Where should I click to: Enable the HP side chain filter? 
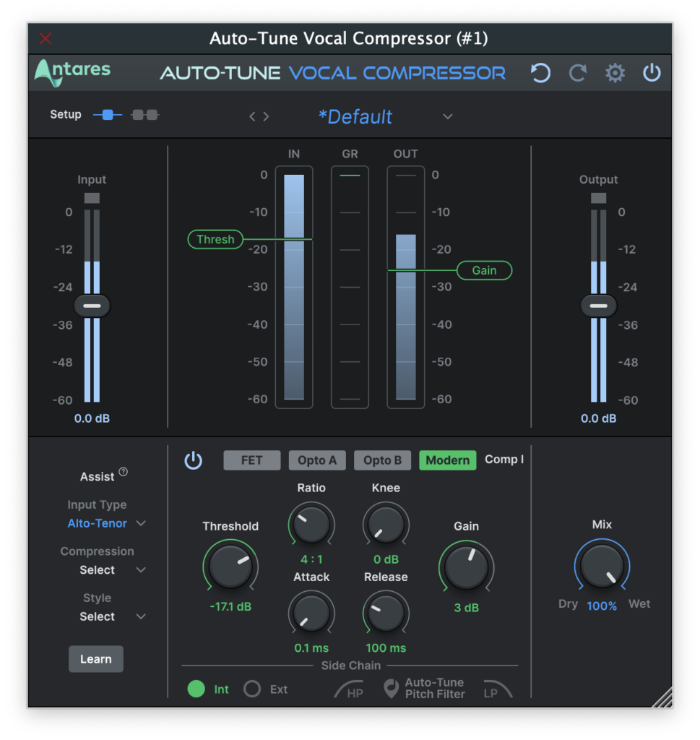click(x=349, y=689)
